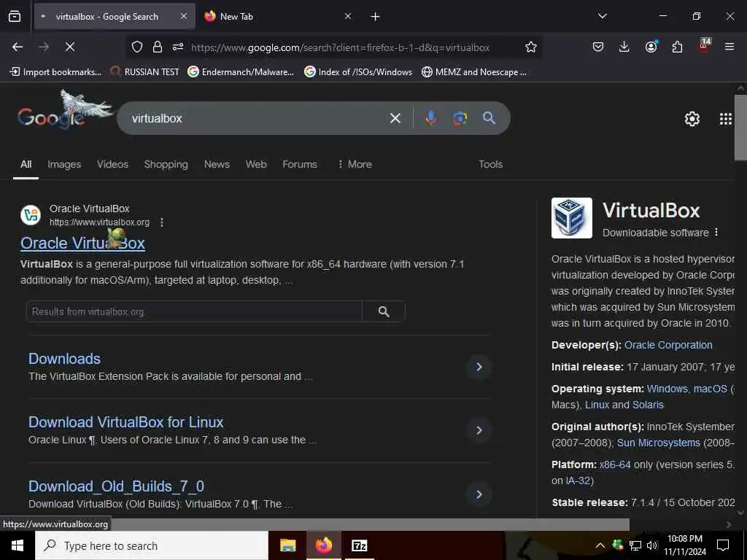Open Google quick settings gear

pos(692,119)
